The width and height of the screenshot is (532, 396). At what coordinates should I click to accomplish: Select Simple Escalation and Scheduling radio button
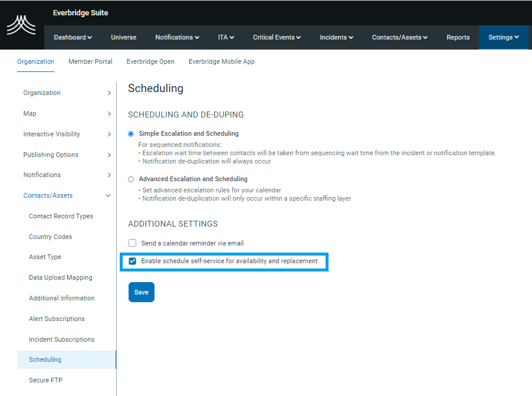coord(130,134)
